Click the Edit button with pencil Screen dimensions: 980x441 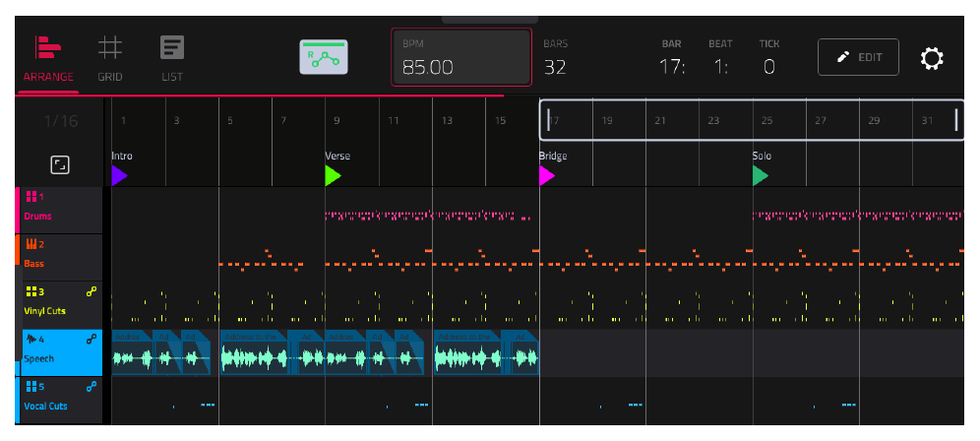pyautogui.click(x=858, y=57)
